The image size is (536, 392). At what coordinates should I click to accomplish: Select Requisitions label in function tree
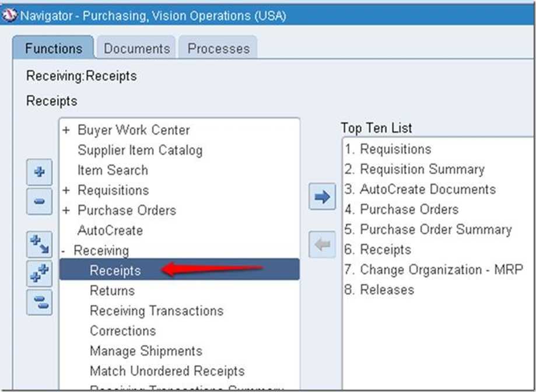(113, 190)
